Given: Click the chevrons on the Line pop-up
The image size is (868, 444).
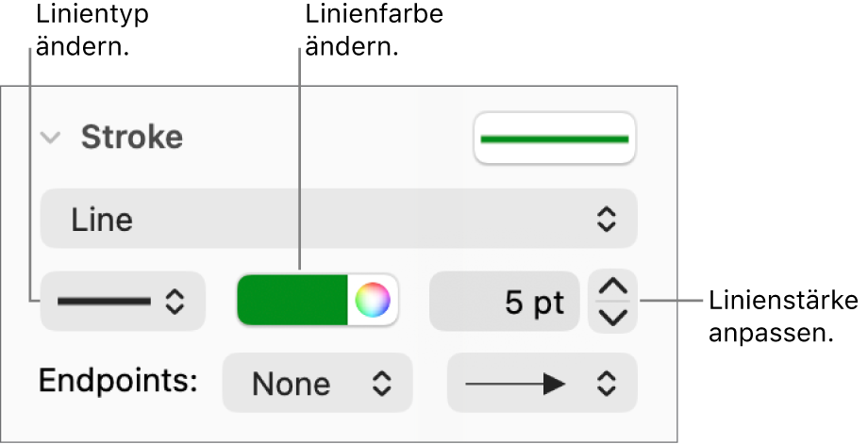Looking at the screenshot, I should [x=606, y=219].
